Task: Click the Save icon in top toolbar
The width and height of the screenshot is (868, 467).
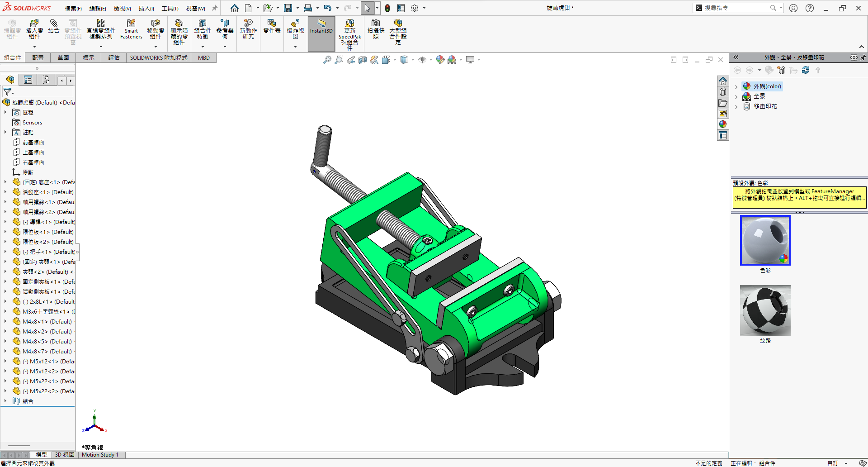Action: pos(288,8)
